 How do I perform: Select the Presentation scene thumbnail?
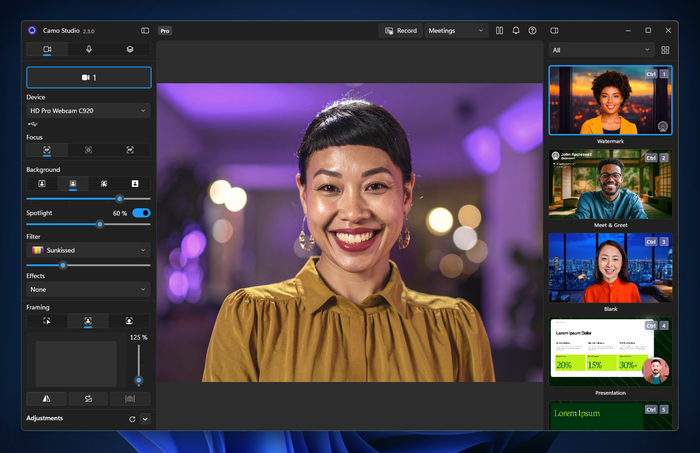(610, 352)
